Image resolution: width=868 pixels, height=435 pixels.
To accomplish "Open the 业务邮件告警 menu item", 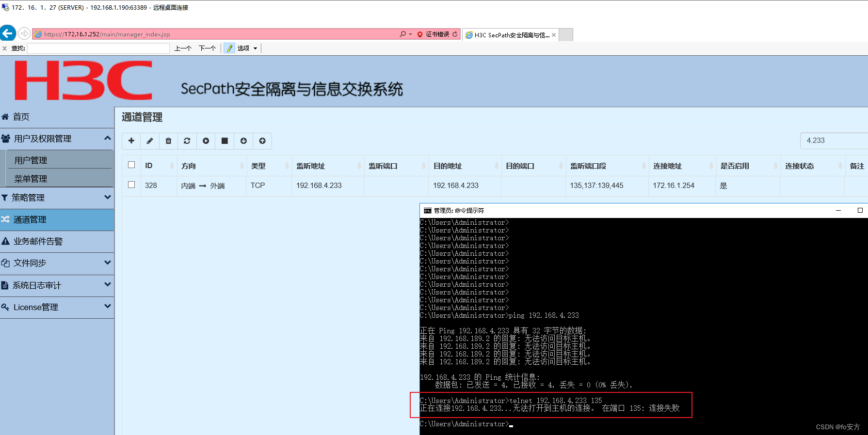I will 57,241.
